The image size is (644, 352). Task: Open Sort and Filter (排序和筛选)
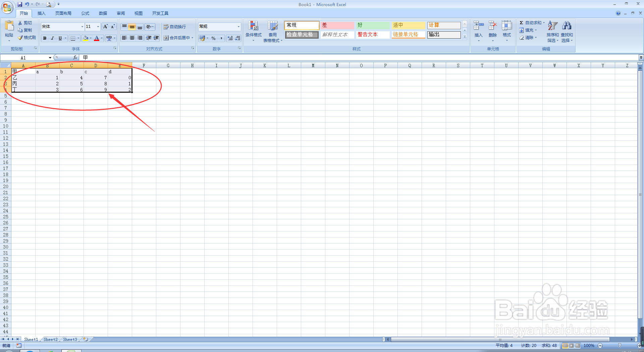(x=552, y=31)
